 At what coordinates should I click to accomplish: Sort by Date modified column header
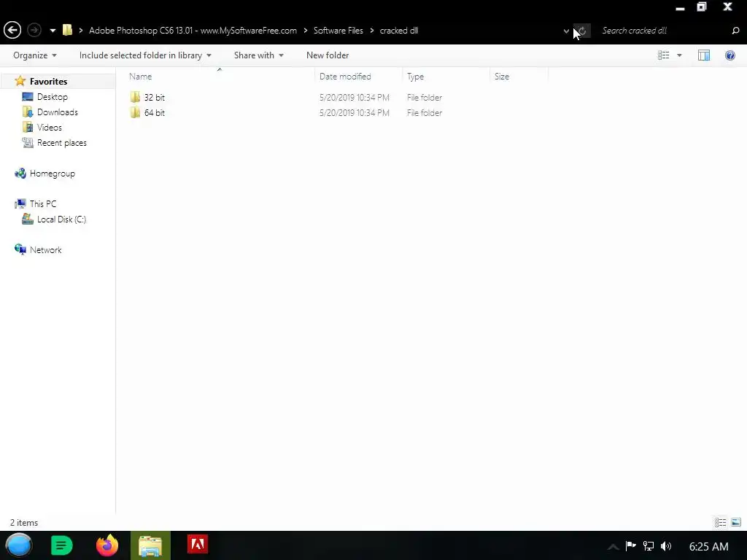358,76
